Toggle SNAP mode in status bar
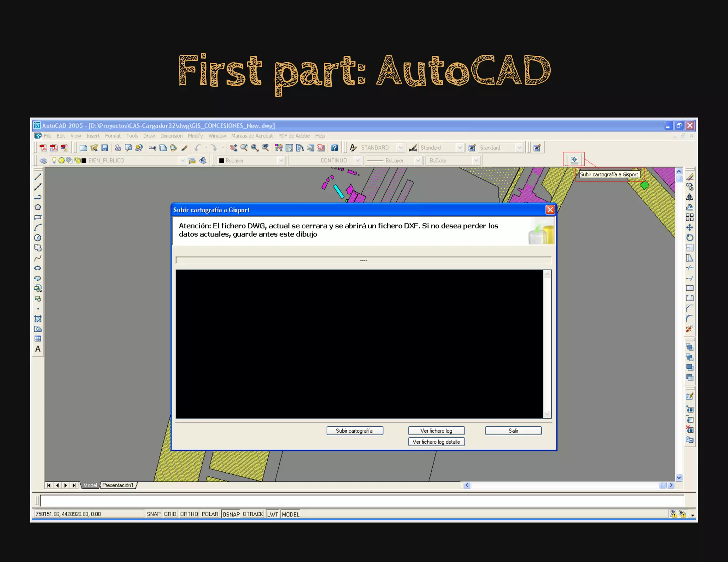This screenshot has height=562, width=728. (x=154, y=514)
